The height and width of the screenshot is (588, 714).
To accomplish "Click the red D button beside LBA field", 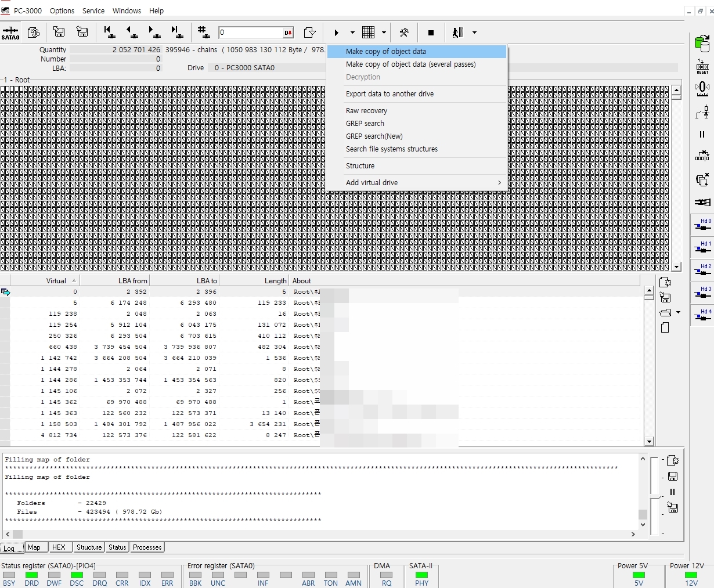I will [289, 33].
